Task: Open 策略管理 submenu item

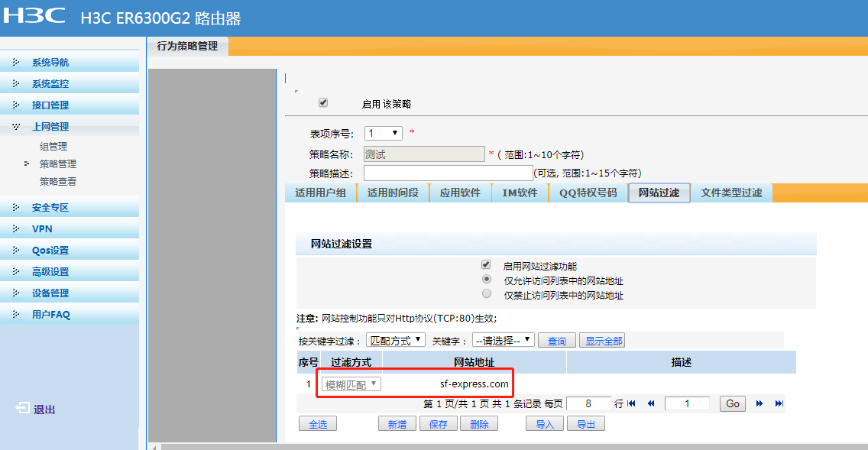Action: [x=57, y=163]
